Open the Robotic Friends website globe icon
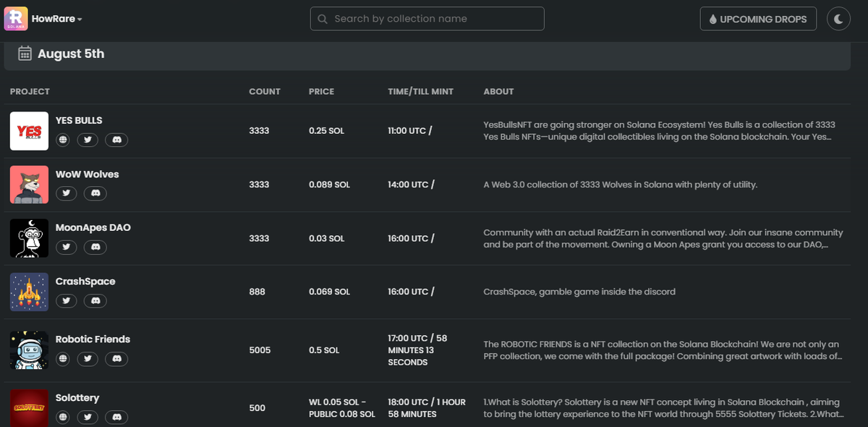This screenshot has height=427, width=868. [63, 358]
